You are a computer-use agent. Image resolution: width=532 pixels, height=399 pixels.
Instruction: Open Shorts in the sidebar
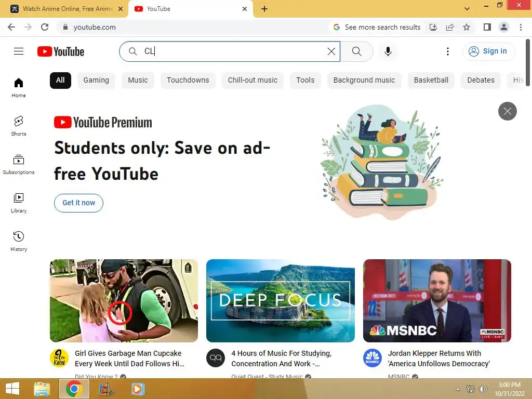(x=19, y=126)
